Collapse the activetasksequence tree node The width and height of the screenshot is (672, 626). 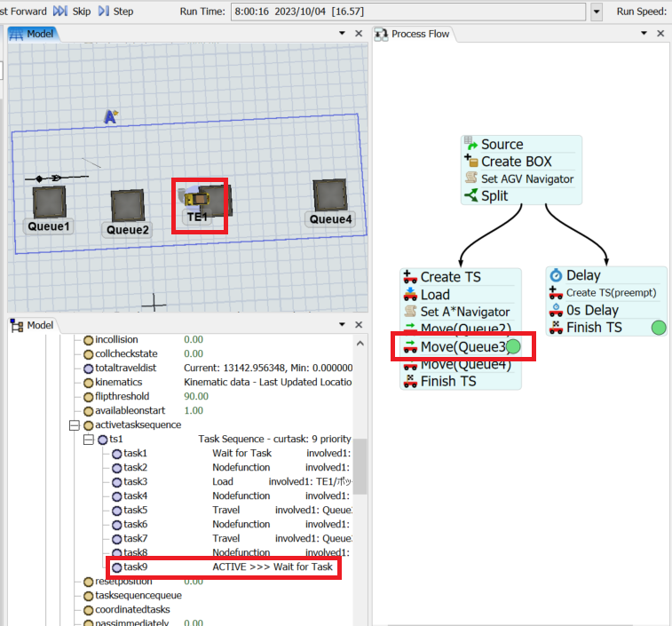coord(75,425)
